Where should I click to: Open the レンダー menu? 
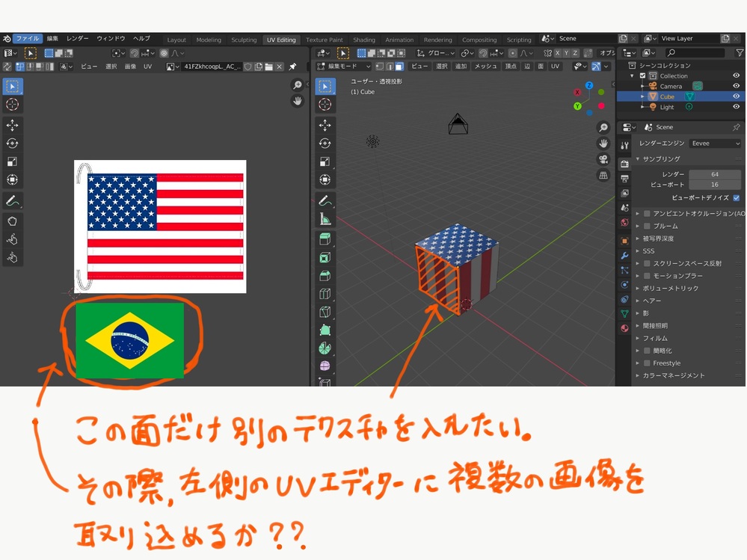(78, 39)
